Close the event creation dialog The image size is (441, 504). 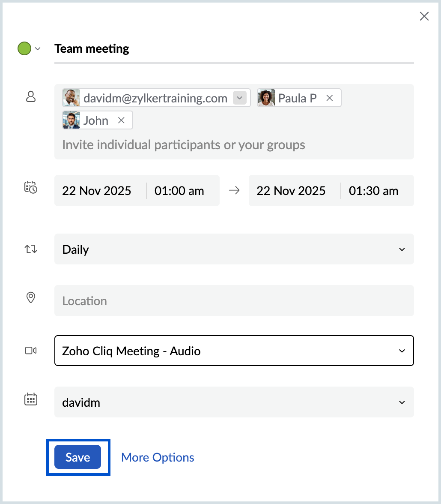click(x=424, y=17)
